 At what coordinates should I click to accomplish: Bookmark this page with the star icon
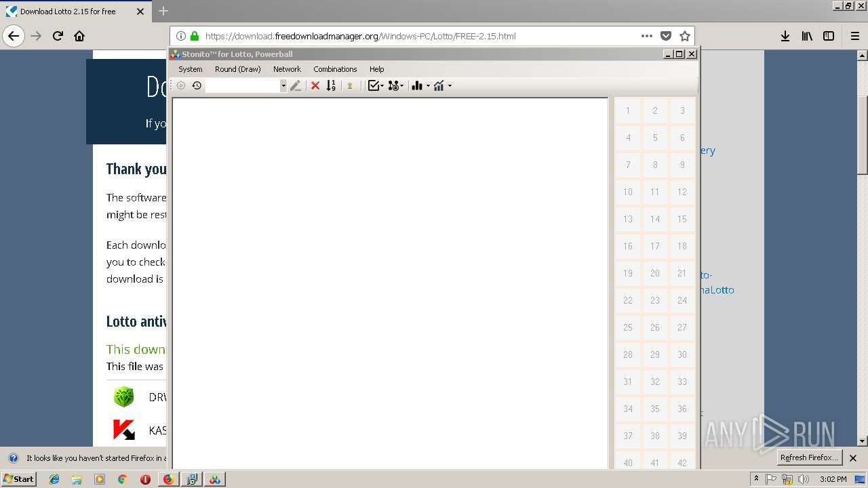685,36
